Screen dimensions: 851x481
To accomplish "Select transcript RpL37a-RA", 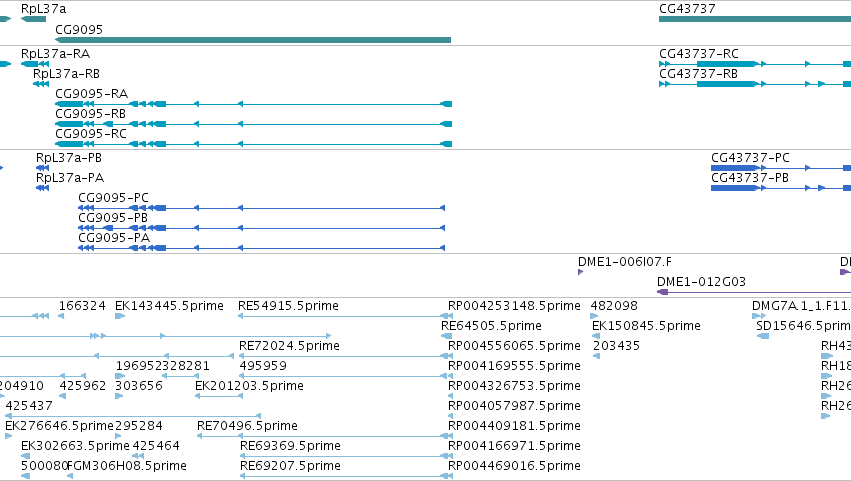I will click(35, 64).
